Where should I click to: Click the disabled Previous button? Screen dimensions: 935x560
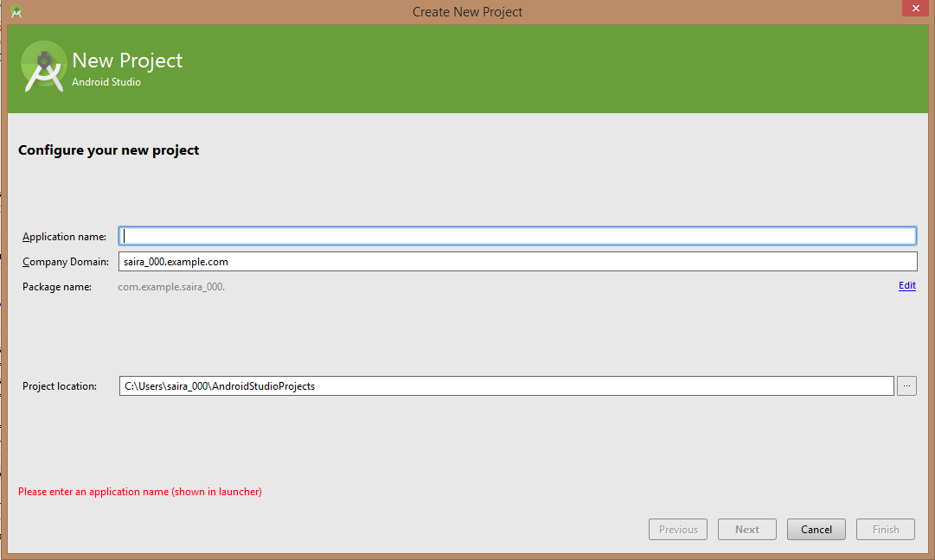tap(677, 529)
